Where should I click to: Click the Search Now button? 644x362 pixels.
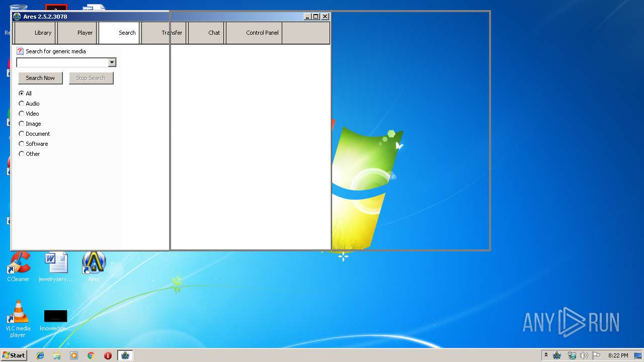point(40,78)
